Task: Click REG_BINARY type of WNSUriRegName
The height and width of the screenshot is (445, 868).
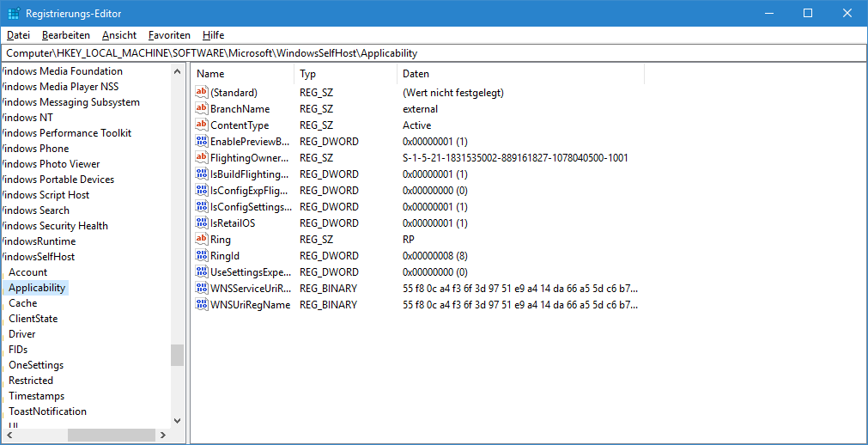Action: (328, 305)
